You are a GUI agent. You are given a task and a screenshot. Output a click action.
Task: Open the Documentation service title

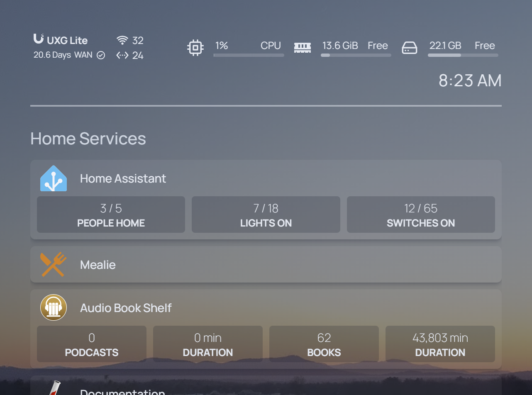[x=123, y=392]
